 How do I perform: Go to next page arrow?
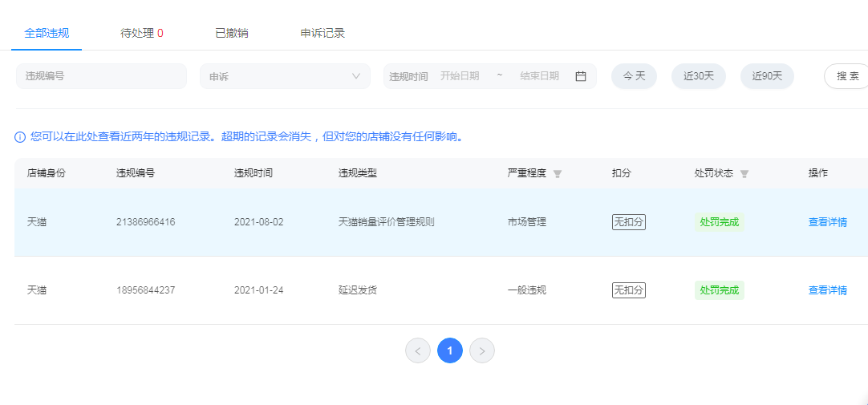(x=482, y=350)
